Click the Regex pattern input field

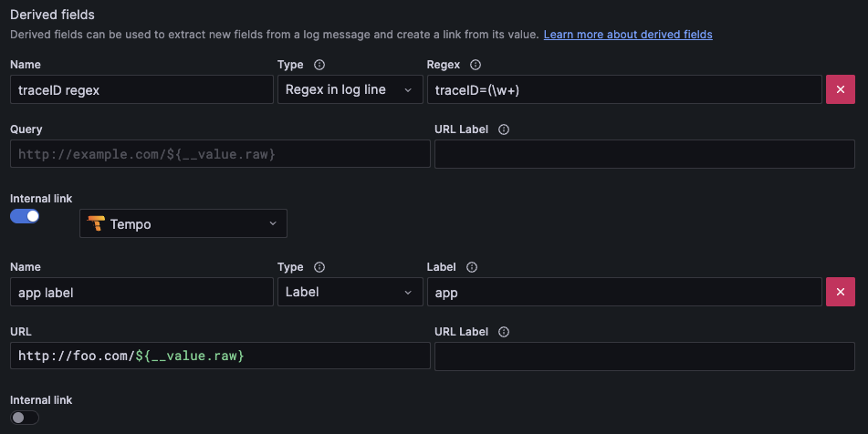pyautogui.click(x=624, y=89)
